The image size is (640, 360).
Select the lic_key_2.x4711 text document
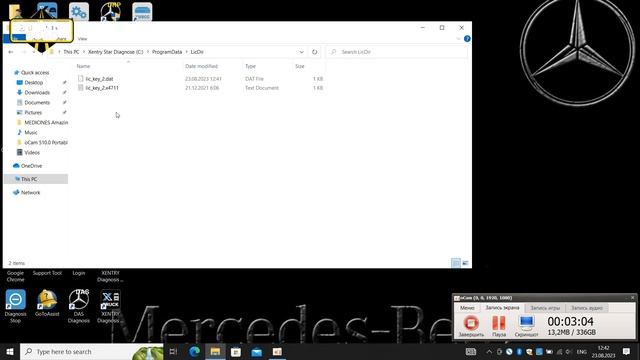pos(102,88)
